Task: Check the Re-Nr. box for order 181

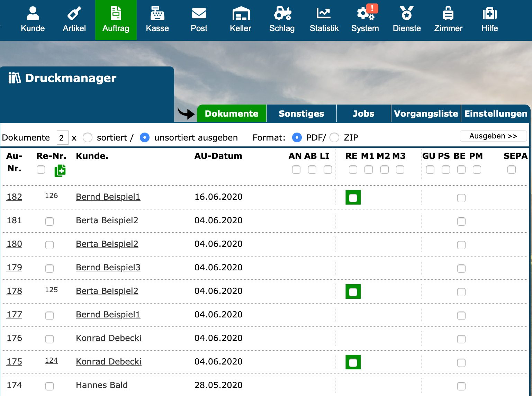Action: [x=49, y=222]
